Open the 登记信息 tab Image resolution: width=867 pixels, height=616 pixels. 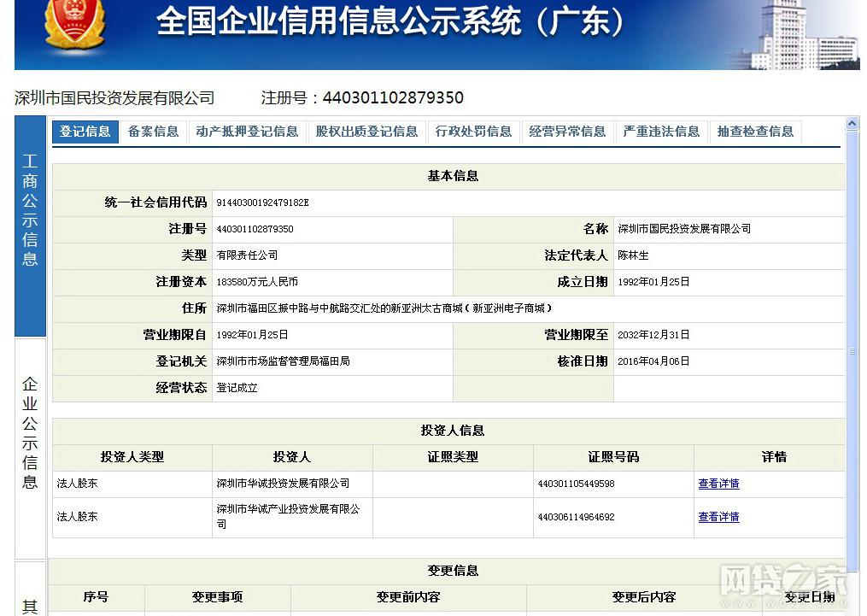click(x=85, y=132)
